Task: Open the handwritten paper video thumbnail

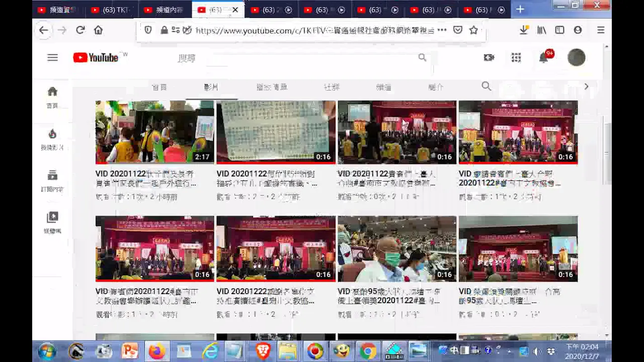Action: tap(276, 132)
